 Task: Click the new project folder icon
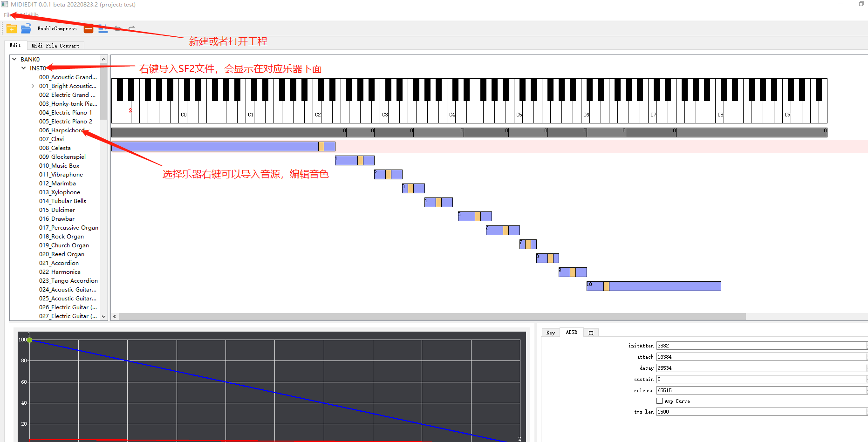[12, 29]
